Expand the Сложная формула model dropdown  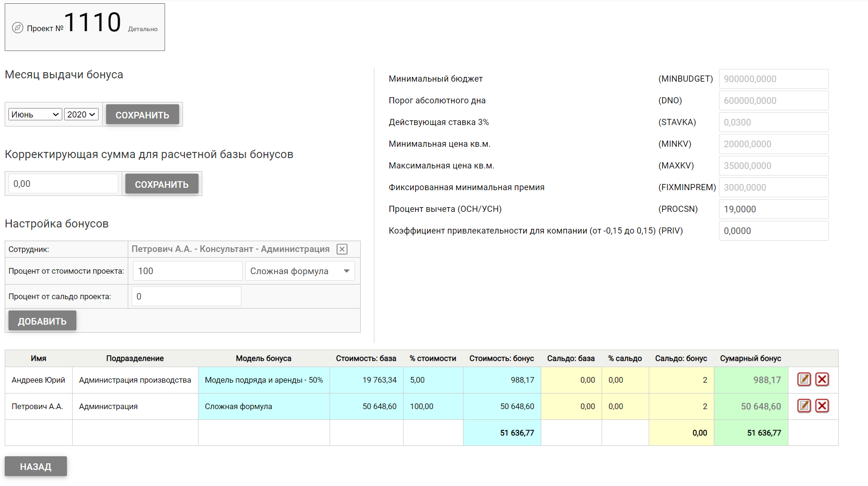[300, 271]
